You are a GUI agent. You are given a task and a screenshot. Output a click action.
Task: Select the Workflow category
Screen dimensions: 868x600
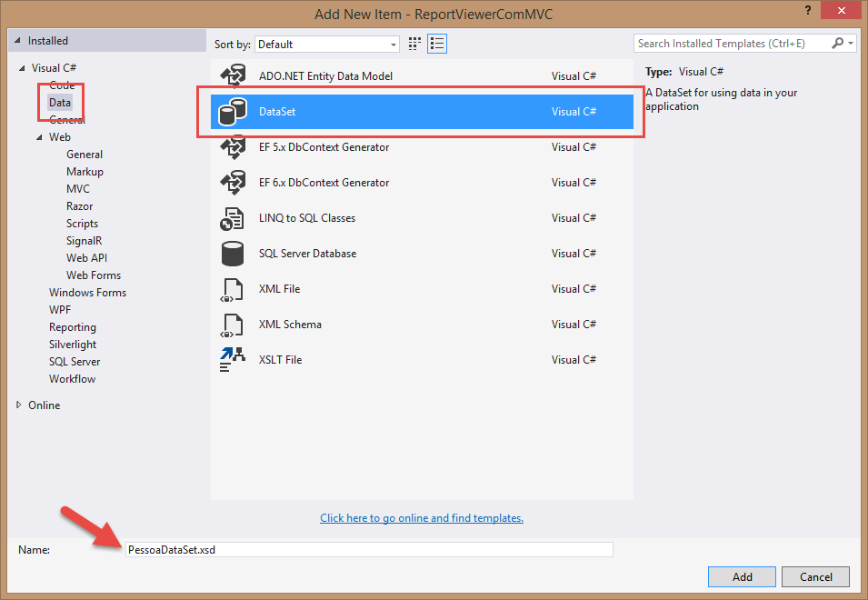pos(72,378)
